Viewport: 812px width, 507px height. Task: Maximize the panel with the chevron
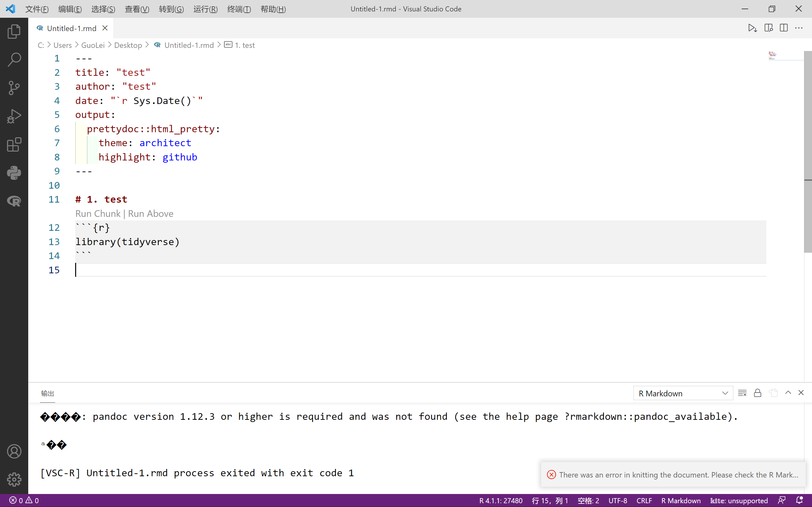pos(788,392)
